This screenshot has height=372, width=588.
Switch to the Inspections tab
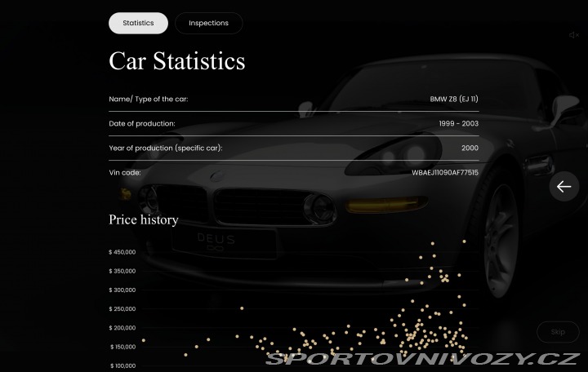pos(208,23)
